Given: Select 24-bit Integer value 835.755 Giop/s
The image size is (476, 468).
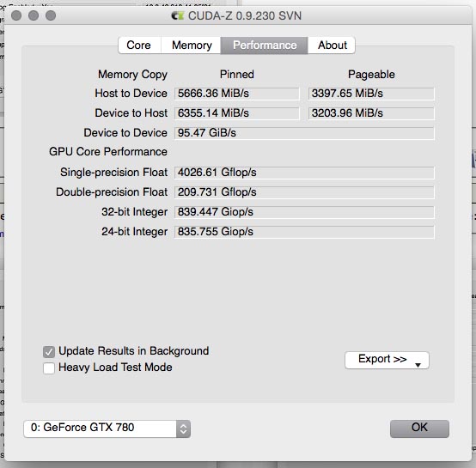Looking at the screenshot, I should 304,232.
